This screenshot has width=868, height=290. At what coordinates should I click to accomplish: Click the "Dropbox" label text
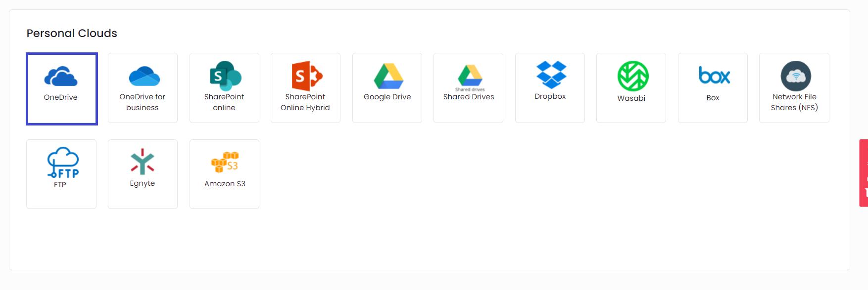click(x=550, y=96)
